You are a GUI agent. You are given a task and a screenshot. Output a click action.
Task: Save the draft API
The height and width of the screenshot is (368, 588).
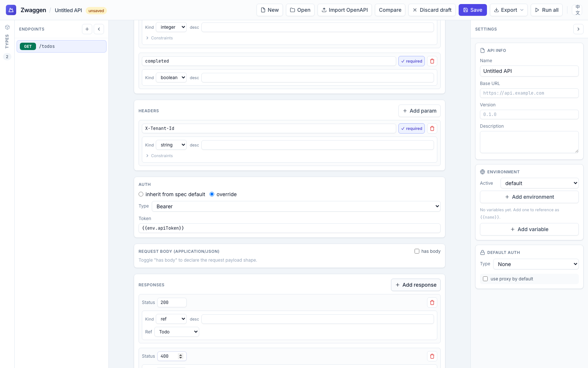click(x=473, y=10)
